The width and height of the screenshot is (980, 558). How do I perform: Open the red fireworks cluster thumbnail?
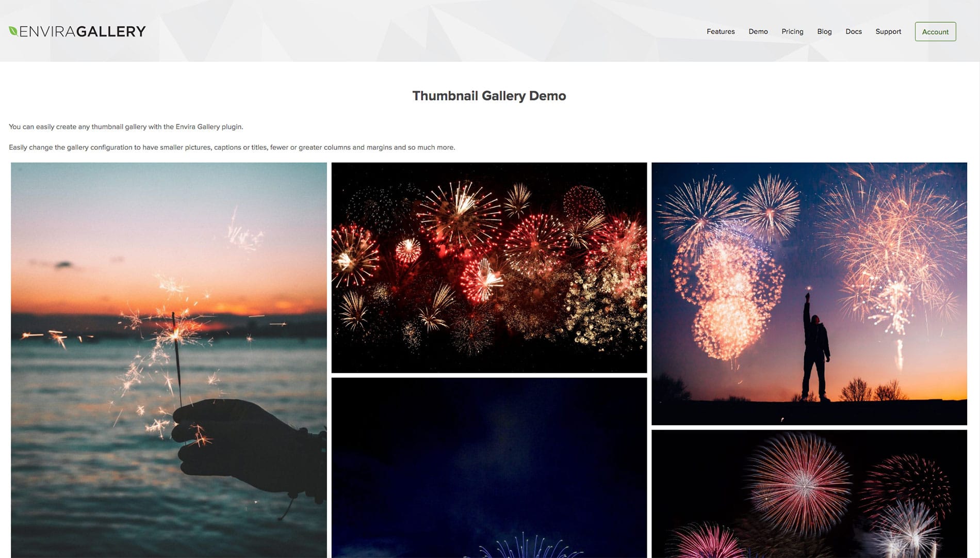489,267
